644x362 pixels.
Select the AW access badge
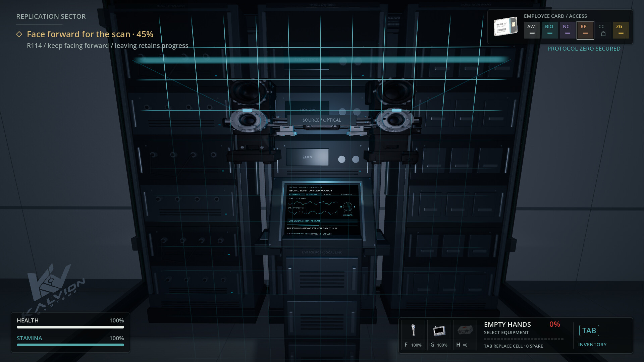[x=532, y=30]
